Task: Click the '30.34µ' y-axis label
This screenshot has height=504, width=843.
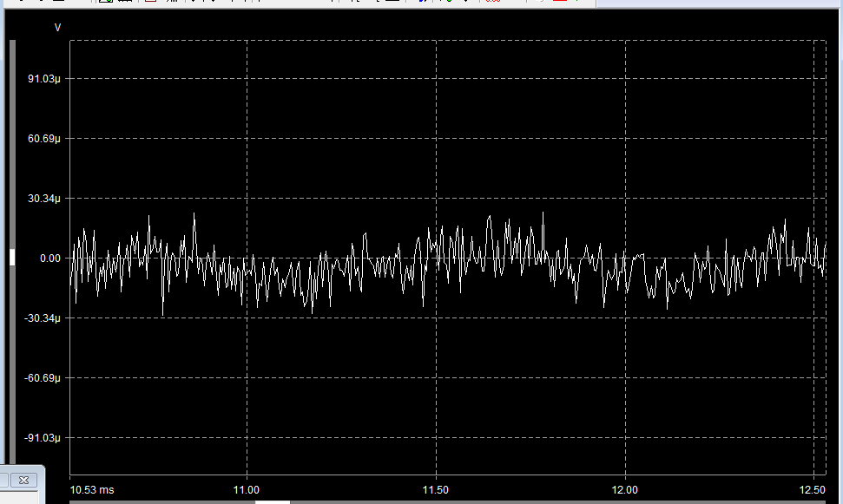Action: click(x=44, y=199)
